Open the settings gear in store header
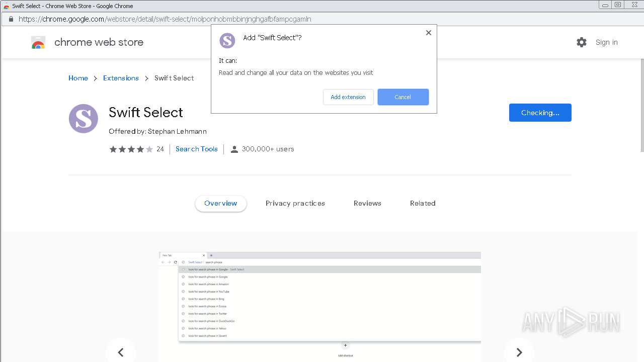The height and width of the screenshot is (362, 644). coord(582,42)
